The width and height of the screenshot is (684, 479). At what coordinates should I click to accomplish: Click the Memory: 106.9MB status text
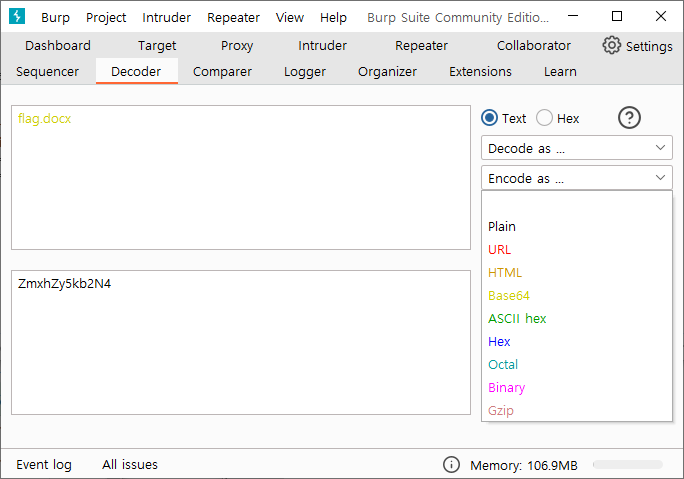(x=523, y=465)
